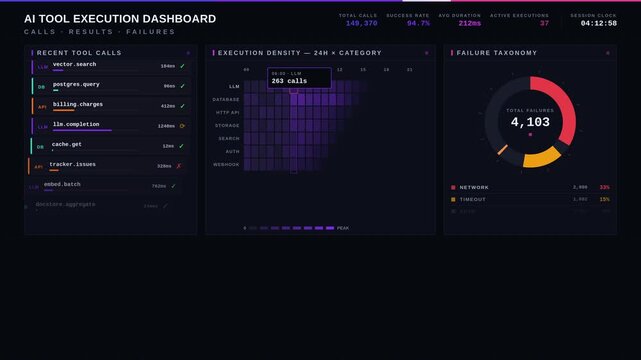The height and width of the screenshot is (360, 641).
Task: Click the checkmark on embed.batch row
Action: [x=173, y=186]
